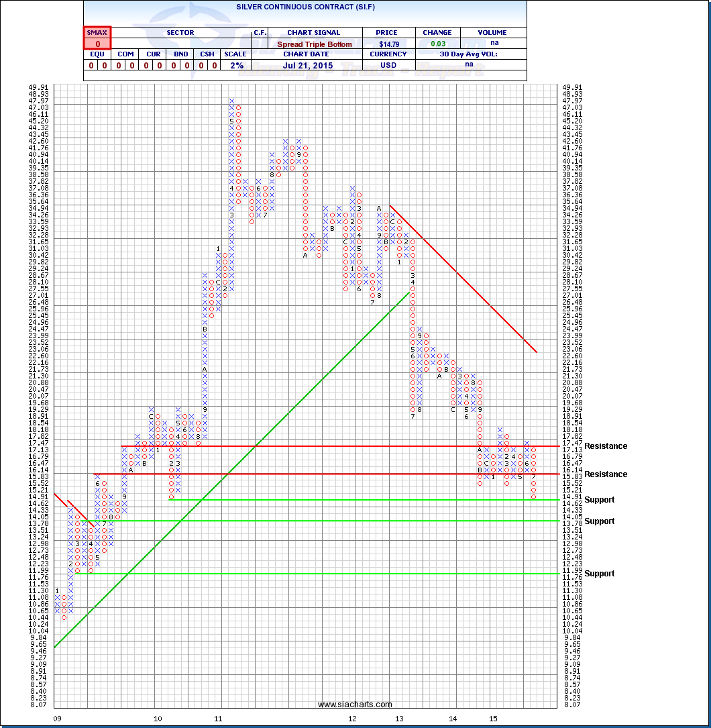This screenshot has height=728, width=711.
Task: Click the Jul 21, 2015 chart date
Action: pos(315,65)
